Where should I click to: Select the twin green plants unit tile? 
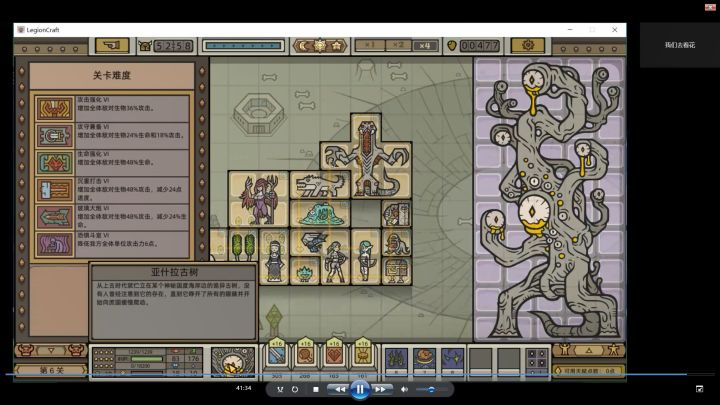point(243,246)
